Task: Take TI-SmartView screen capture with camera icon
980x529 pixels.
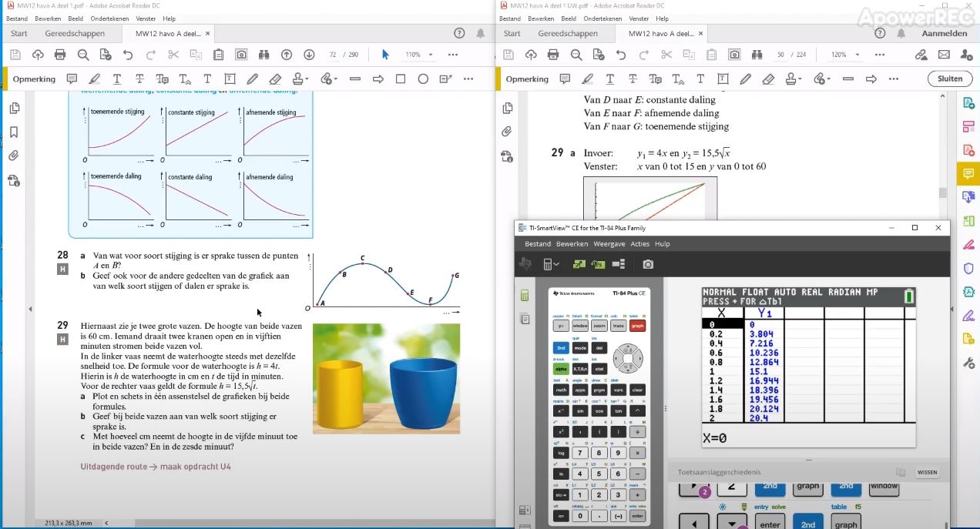Action: 648,264
